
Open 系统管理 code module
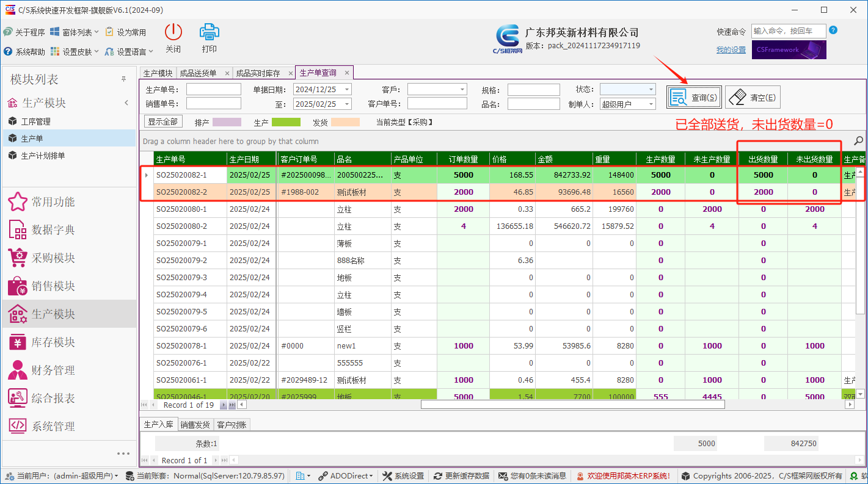coord(69,427)
